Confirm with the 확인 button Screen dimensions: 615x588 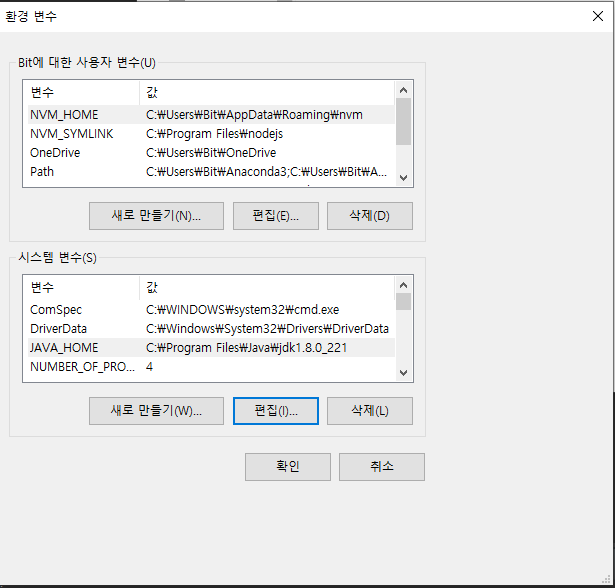[x=287, y=467]
